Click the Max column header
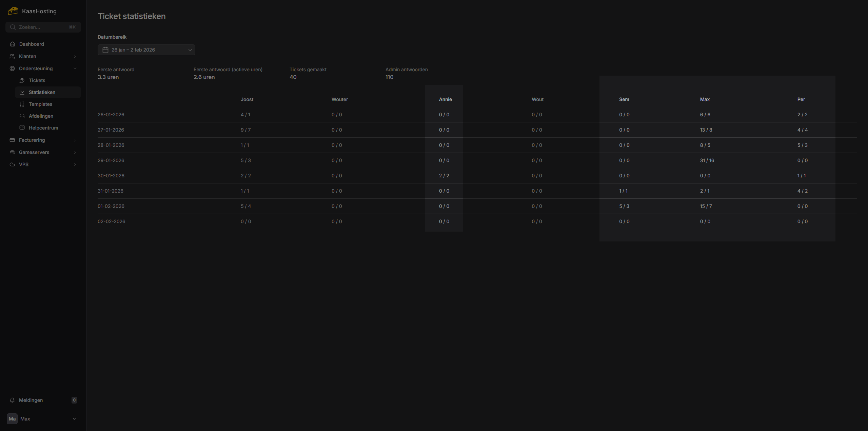This screenshot has height=431, width=868. pyautogui.click(x=705, y=99)
